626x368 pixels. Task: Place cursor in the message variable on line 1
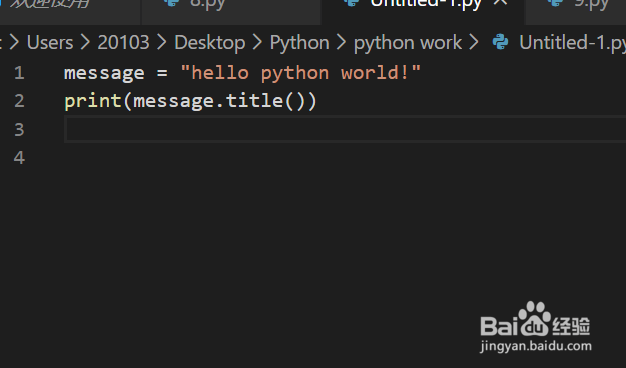(x=104, y=74)
